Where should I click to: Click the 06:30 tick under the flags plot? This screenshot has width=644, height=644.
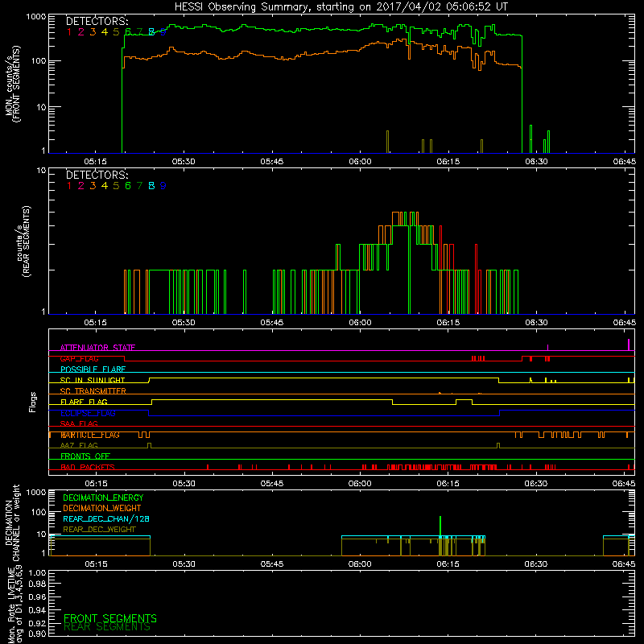536,484
